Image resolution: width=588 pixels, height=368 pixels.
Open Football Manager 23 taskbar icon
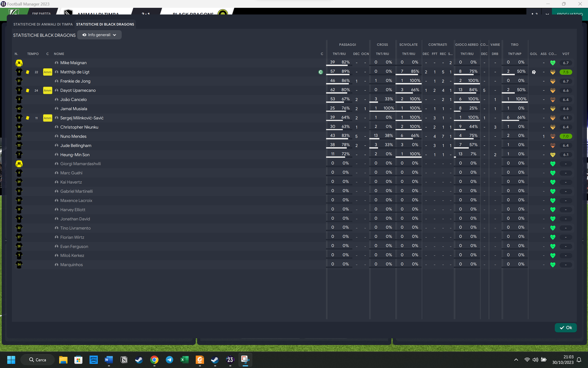click(x=230, y=360)
